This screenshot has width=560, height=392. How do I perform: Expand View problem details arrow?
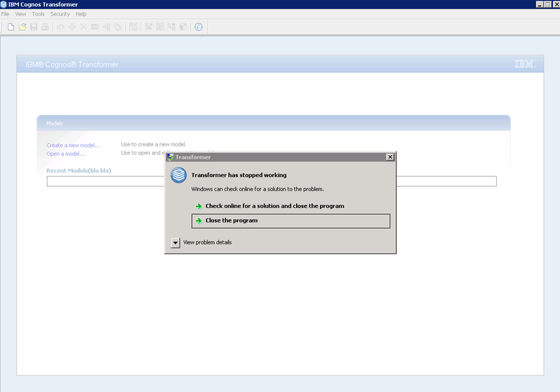[175, 243]
